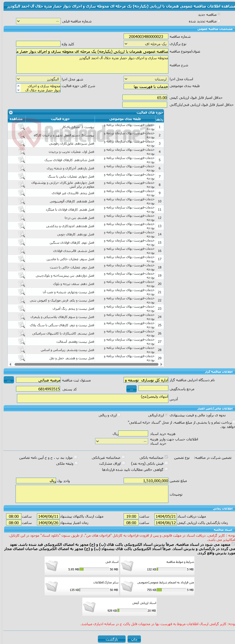Toggle the ضمانتنامه بانکی checkbox
Image resolution: width=235 pixels, height=644 pixels.
coord(166,457)
